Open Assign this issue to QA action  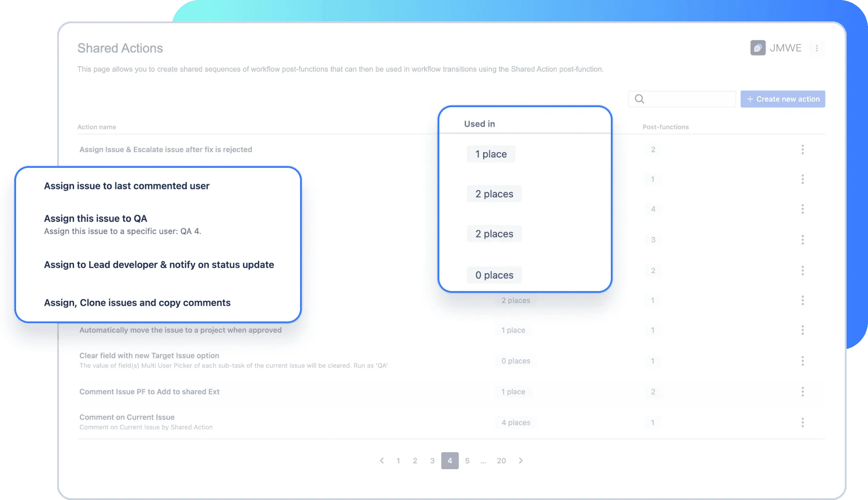(96, 218)
